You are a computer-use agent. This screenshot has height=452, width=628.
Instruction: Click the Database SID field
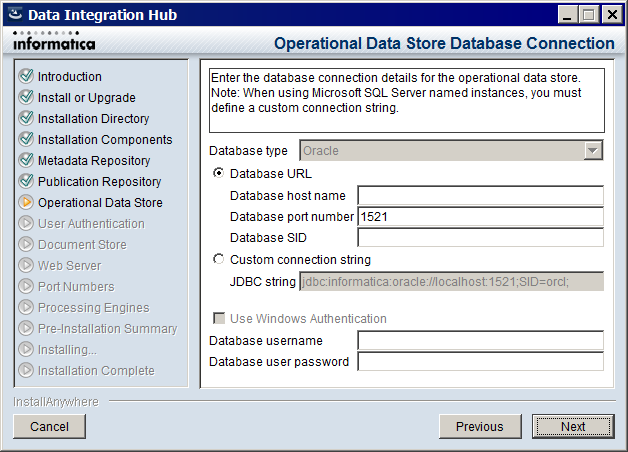(x=481, y=238)
